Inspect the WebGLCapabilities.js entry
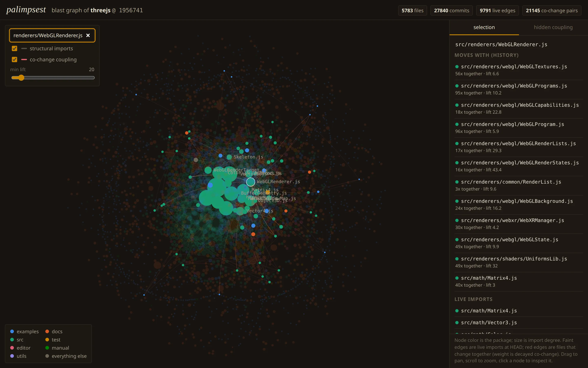Screen dimensions: 588x368 (x=519, y=109)
